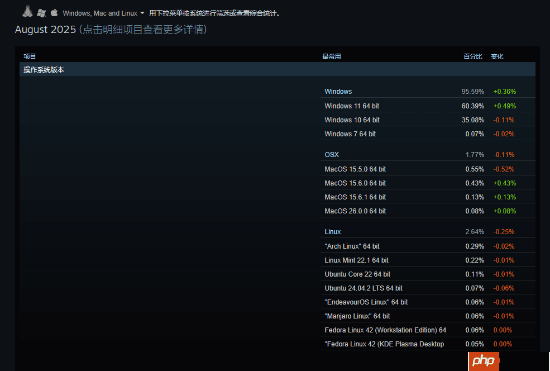Click the 35.08% Windows 10 percentage

click(x=472, y=120)
